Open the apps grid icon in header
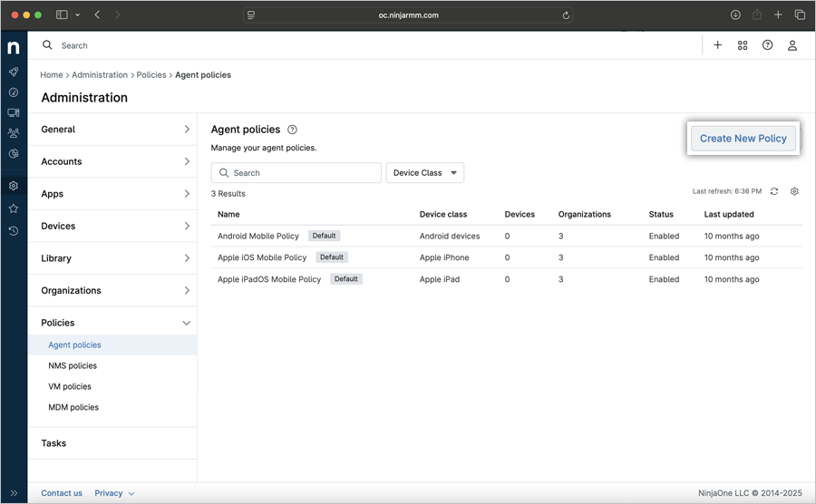 (743, 45)
